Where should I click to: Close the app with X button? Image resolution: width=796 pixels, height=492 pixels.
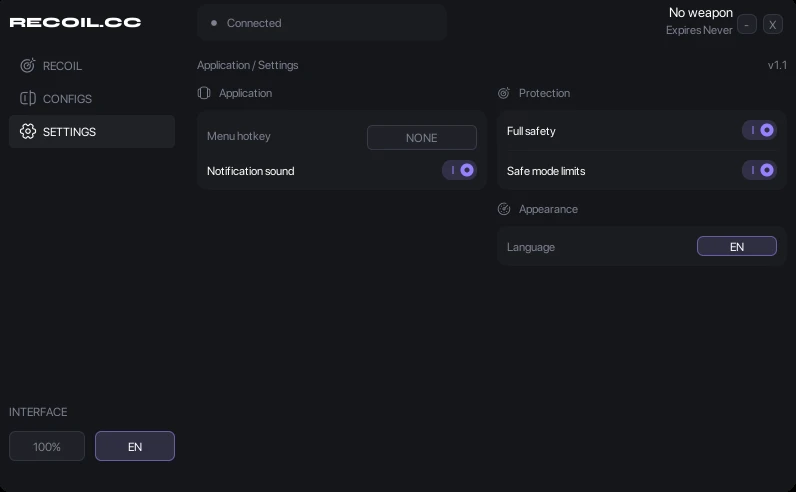[x=773, y=24]
